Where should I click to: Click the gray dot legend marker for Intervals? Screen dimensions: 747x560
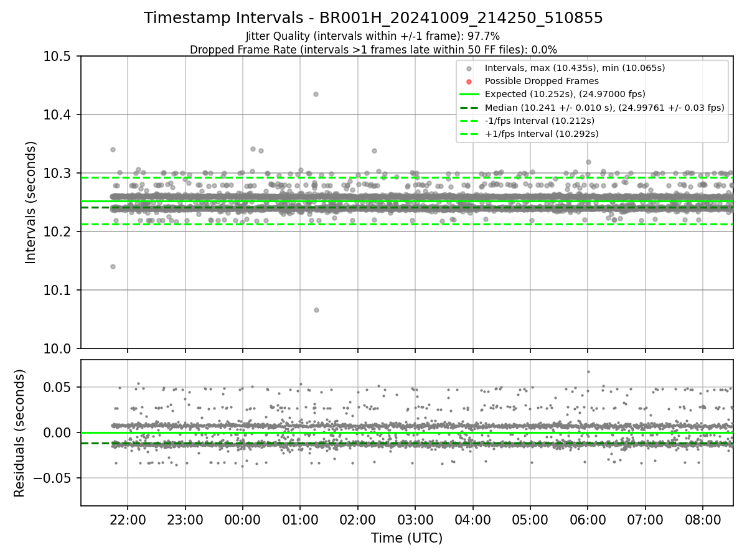pyautogui.click(x=469, y=68)
